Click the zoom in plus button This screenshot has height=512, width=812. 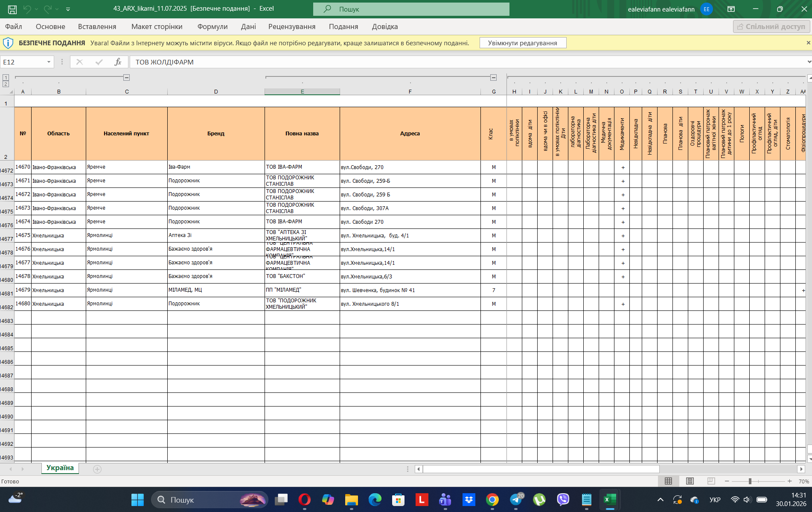(790, 481)
